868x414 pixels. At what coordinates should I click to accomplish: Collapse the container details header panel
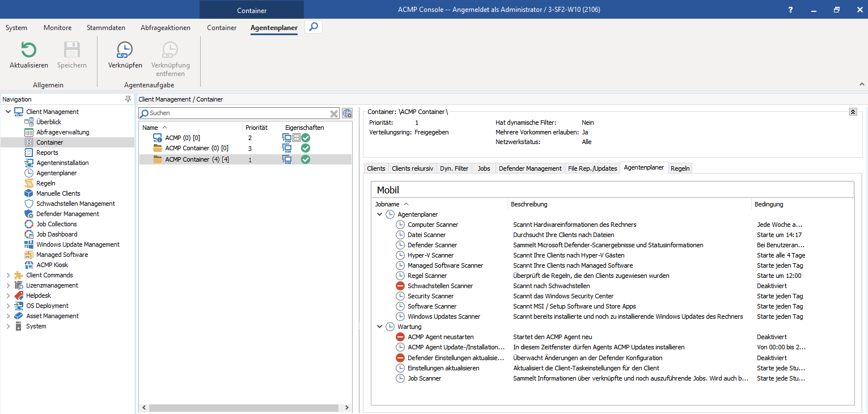[853, 112]
